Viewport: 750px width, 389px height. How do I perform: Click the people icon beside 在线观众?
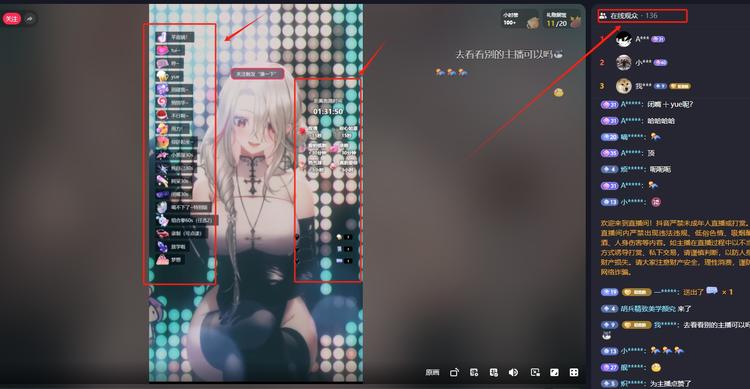click(x=603, y=16)
